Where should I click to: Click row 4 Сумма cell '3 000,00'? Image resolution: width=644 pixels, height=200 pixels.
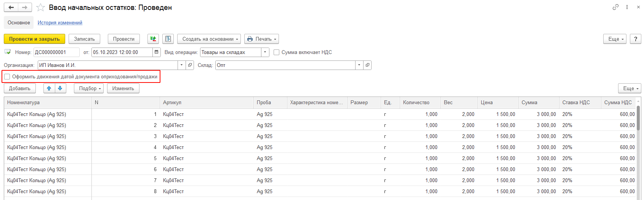point(539,147)
